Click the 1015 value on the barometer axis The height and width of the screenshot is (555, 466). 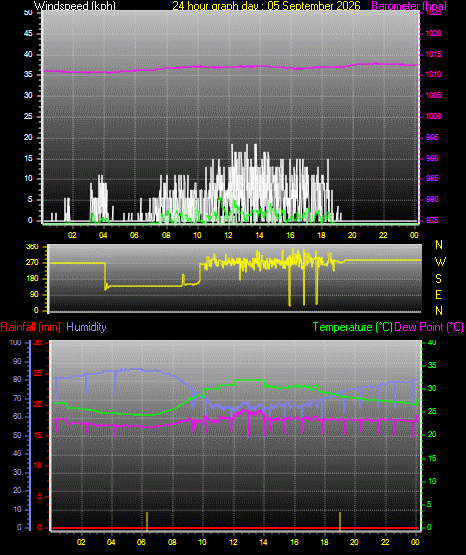[433, 54]
